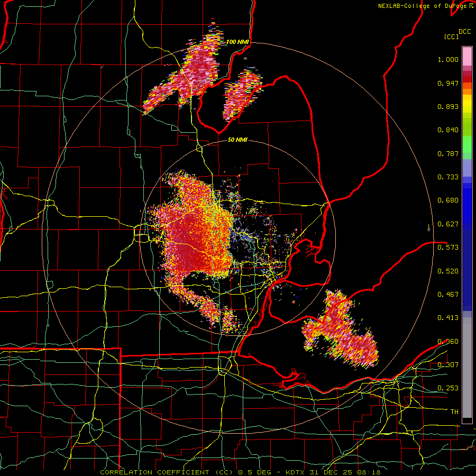The height and width of the screenshot is (476, 476).
Task: Select the 0.947 scale value
Action: (x=448, y=83)
